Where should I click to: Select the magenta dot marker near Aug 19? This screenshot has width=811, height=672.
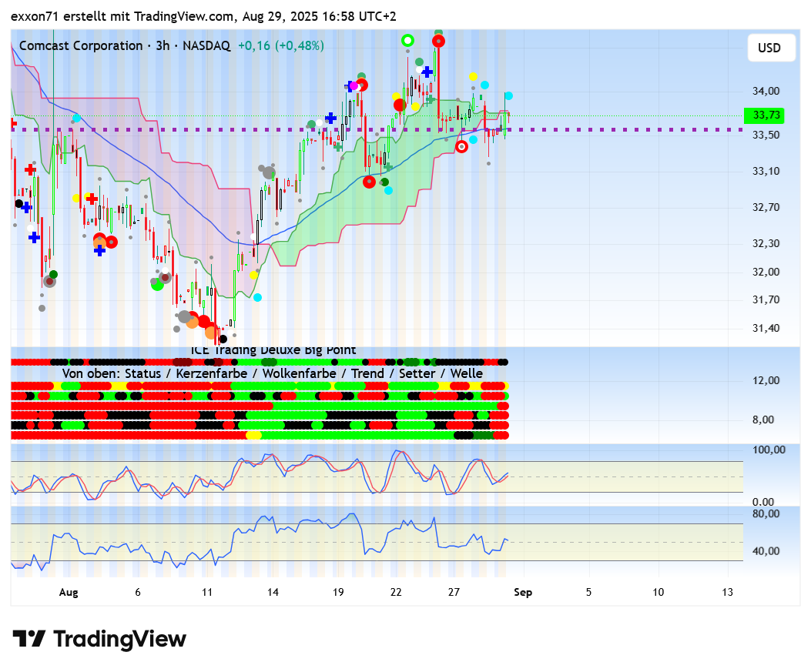[354, 86]
